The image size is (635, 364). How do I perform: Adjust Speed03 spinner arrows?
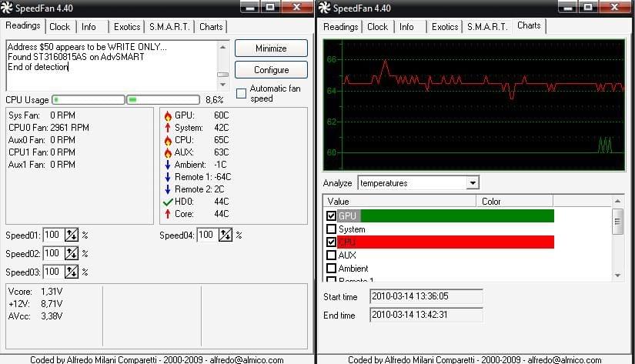pos(72,272)
